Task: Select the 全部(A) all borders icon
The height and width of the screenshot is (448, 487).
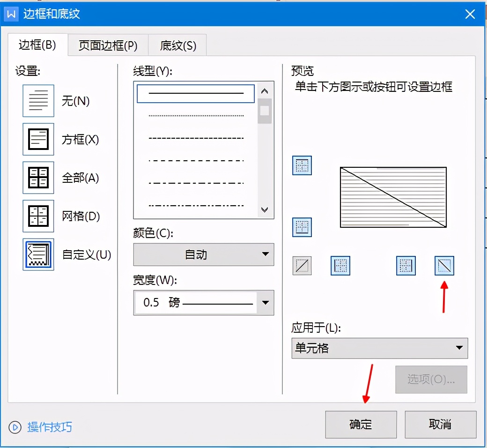Action: coord(38,178)
